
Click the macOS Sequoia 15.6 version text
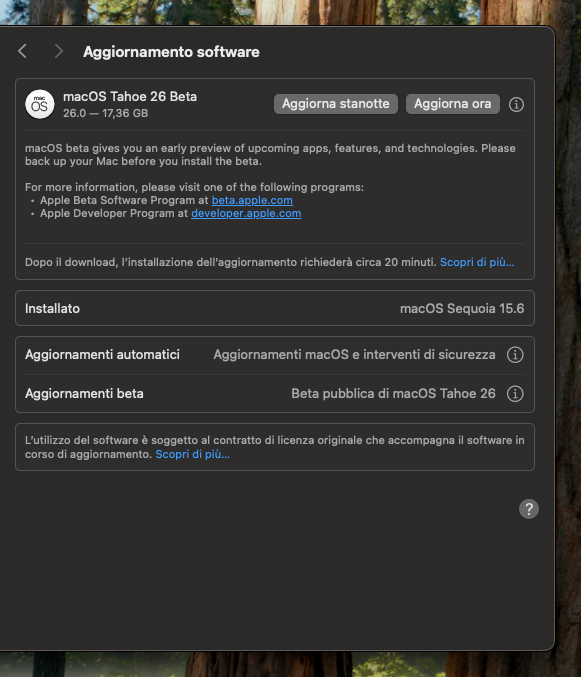(x=462, y=309)
